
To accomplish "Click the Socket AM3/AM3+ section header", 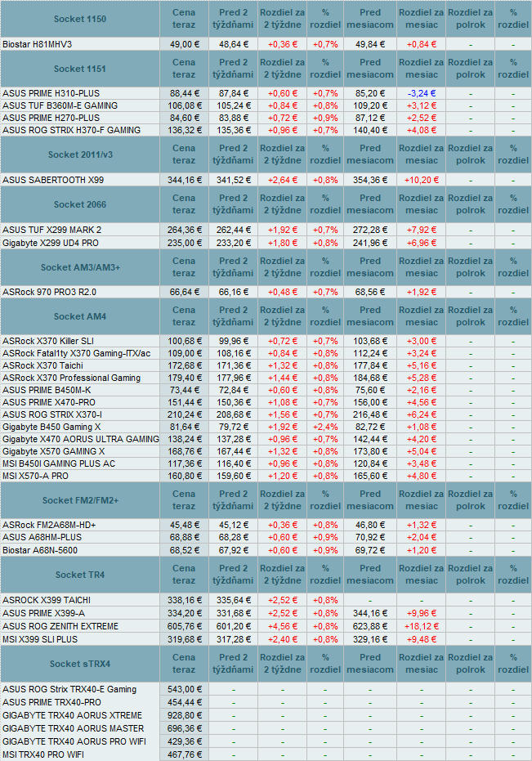I will tap(80, 267).
